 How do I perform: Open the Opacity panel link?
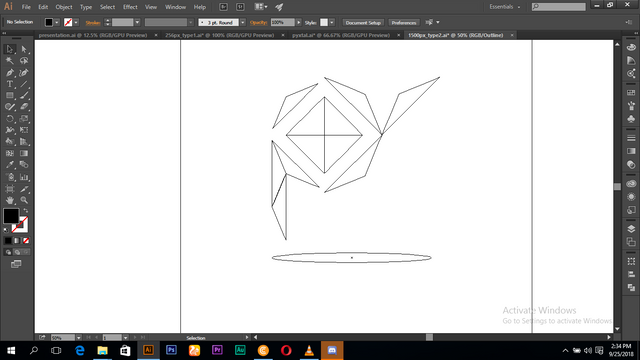pyautogui.click(x=258, y=23)
